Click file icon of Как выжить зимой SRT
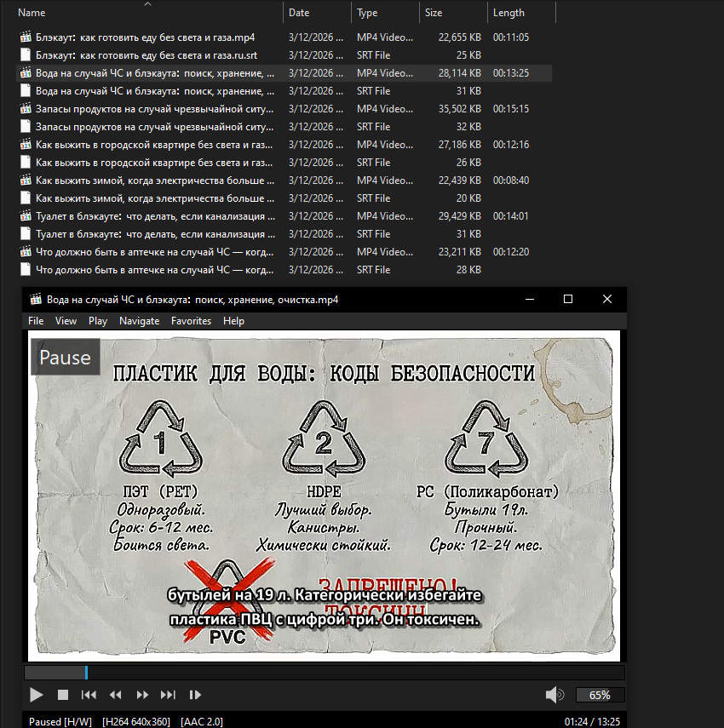724x728 pixels. [26, 198]
